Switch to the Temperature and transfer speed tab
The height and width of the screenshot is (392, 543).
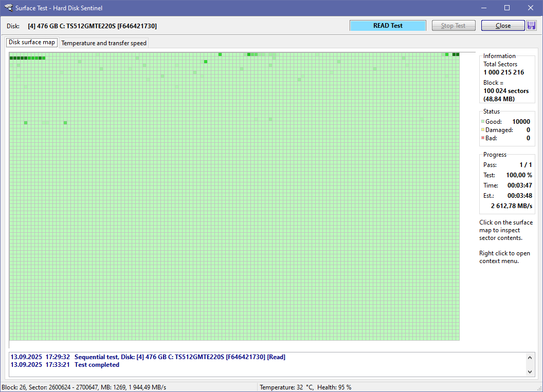103,43
